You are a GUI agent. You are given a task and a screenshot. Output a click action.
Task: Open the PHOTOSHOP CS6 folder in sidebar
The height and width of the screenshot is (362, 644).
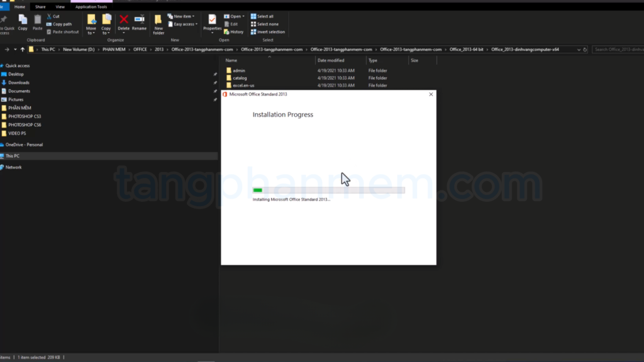pos(25,125)
